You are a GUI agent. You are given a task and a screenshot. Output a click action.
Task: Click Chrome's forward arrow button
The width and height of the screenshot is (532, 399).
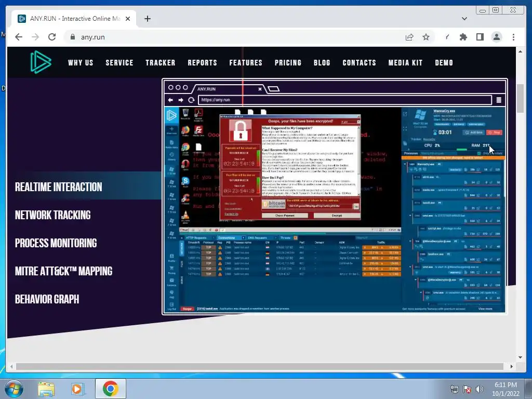click(x=35, y=37)
